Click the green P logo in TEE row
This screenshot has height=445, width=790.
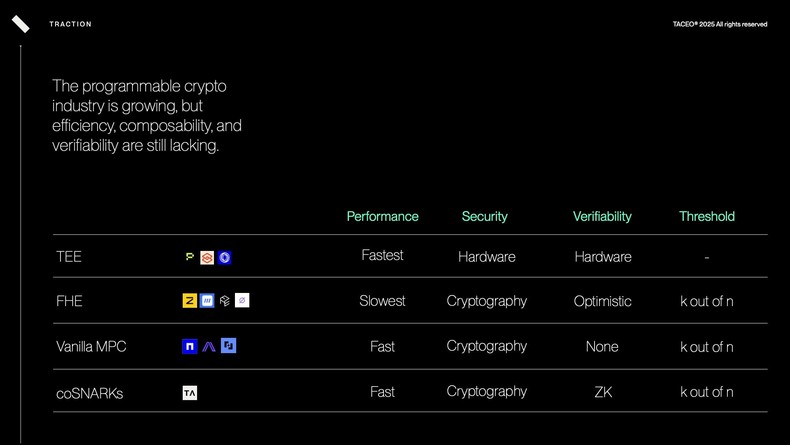pyautogui.click(x=190, y=258)
